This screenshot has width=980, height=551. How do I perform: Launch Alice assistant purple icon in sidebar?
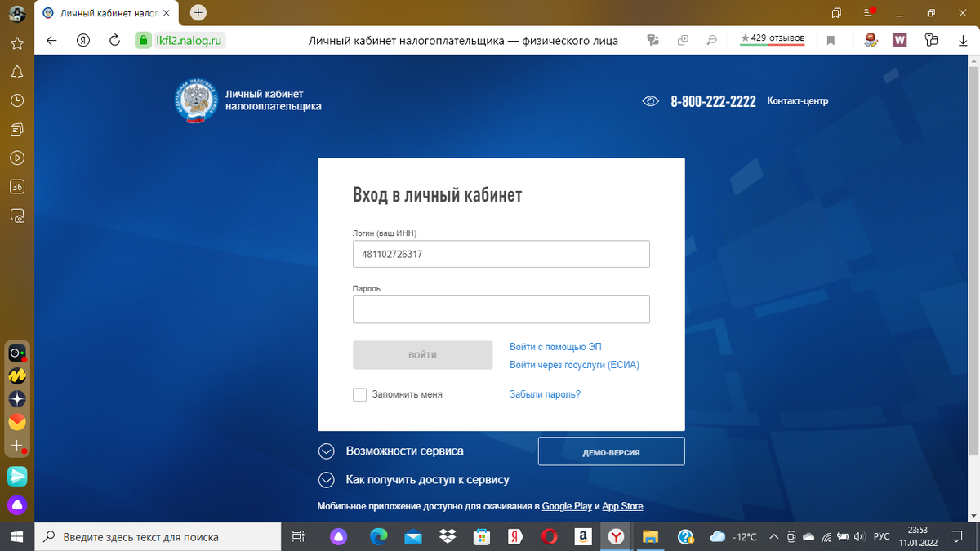[x=16, y=504]
